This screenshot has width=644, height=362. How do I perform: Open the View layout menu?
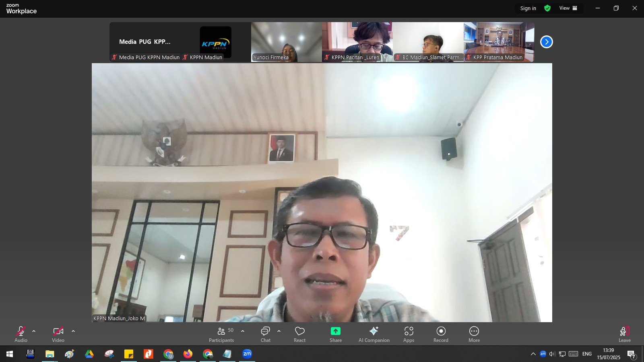pos(568,8)
